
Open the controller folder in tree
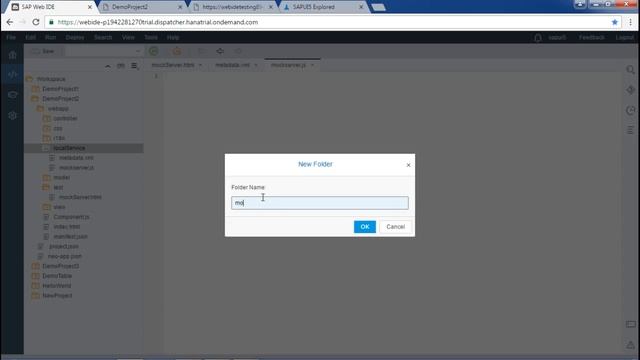[x=65, y=118]
